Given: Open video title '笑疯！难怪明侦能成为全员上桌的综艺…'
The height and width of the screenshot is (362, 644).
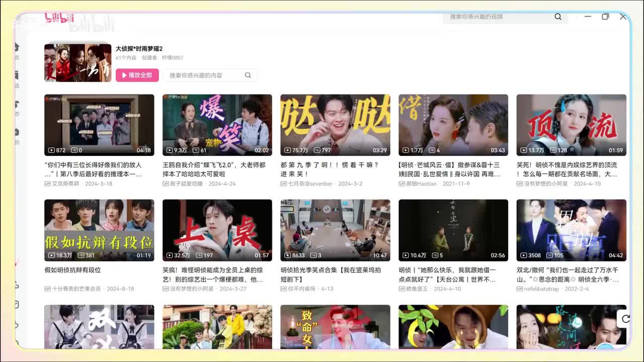Looking at the screenshot, I should pyautogui.click(x=213, y=275).
